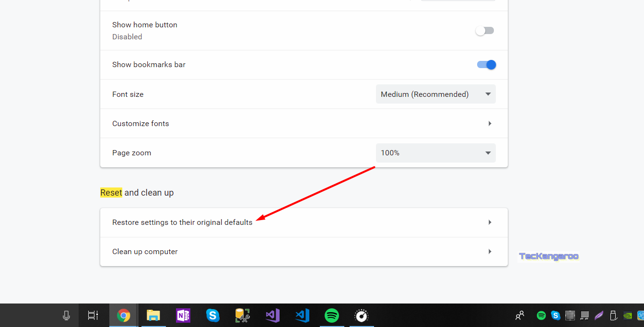Image resolution: width=644 pixels, height=327 pixels.
Task: Open the blue Visual Studio Code icon
Action: (x=302, y=315)
